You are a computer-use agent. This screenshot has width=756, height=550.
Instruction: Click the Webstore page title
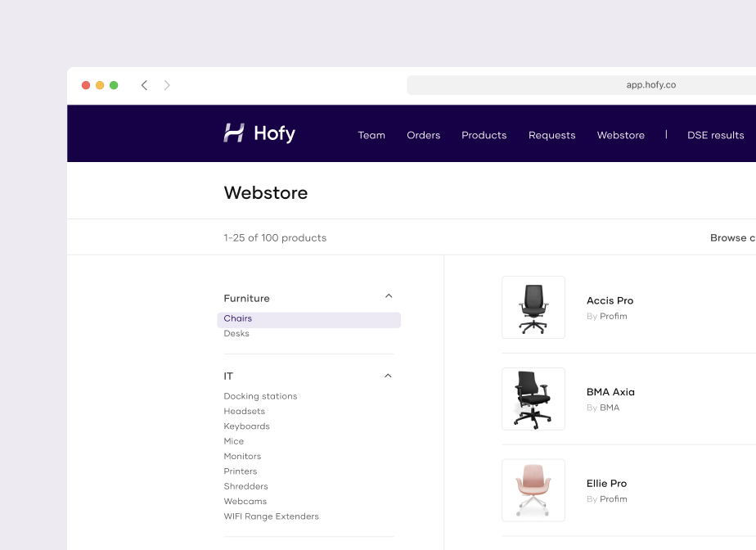pyautogui.click(x=266, y=193)
